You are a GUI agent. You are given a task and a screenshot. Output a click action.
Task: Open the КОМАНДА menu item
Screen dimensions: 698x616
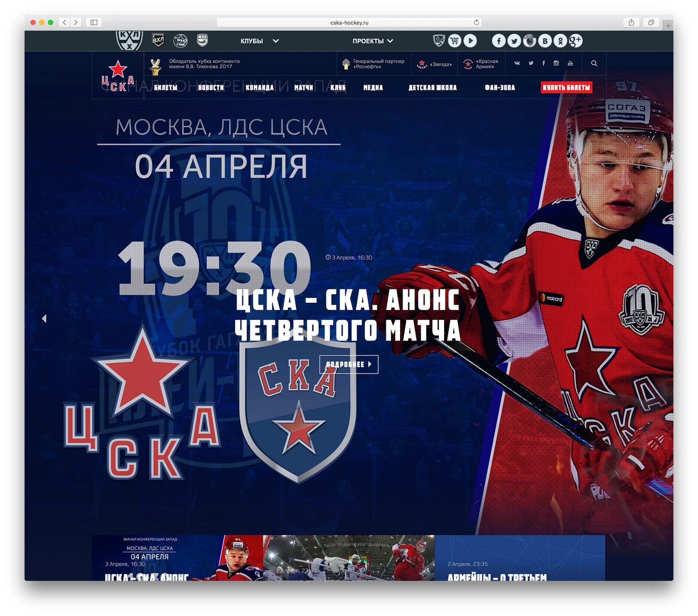click(260, 88)
